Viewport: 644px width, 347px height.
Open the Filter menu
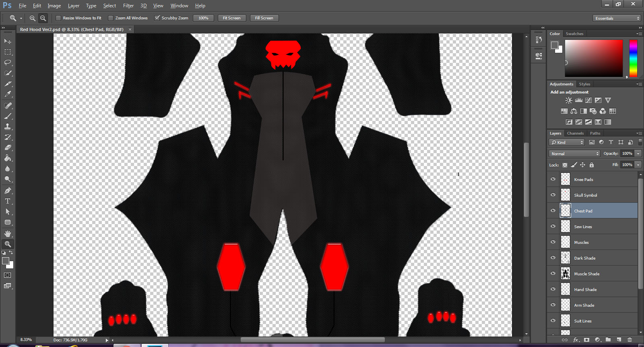point(128,6)
